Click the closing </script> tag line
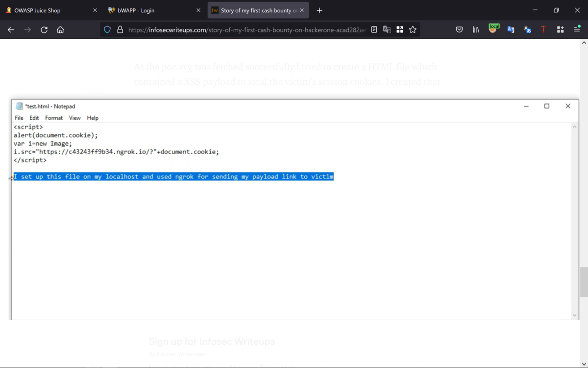This screenshot has width=588, height=368. pos(30,160)
